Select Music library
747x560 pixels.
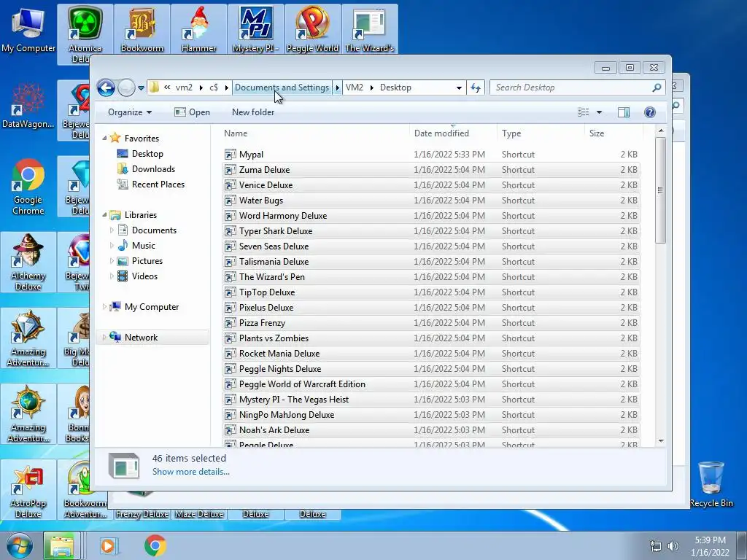tap(144, 246)
